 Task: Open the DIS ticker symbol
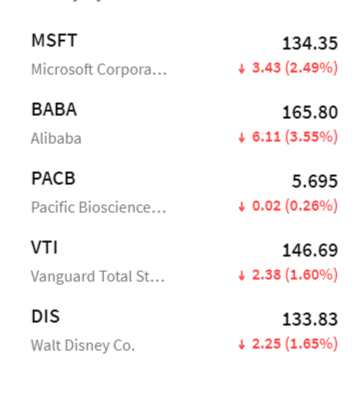pos(45,316)
